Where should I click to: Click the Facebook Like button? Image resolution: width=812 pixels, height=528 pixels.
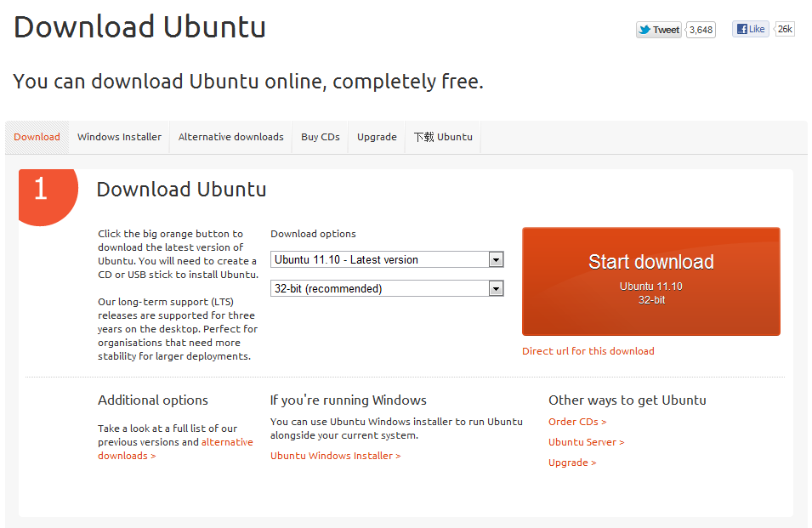(751, 29)
